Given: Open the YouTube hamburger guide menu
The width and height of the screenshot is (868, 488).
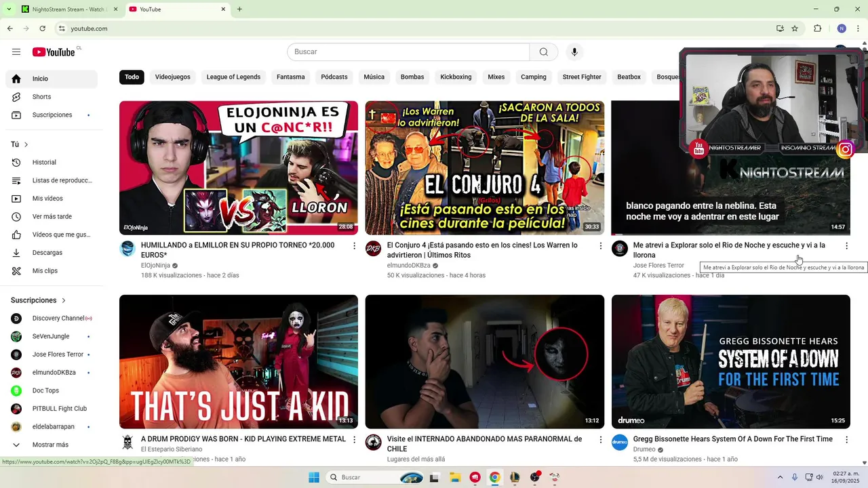Looking at the screenshot, I should pyautogui.click(x=16, y=52).
